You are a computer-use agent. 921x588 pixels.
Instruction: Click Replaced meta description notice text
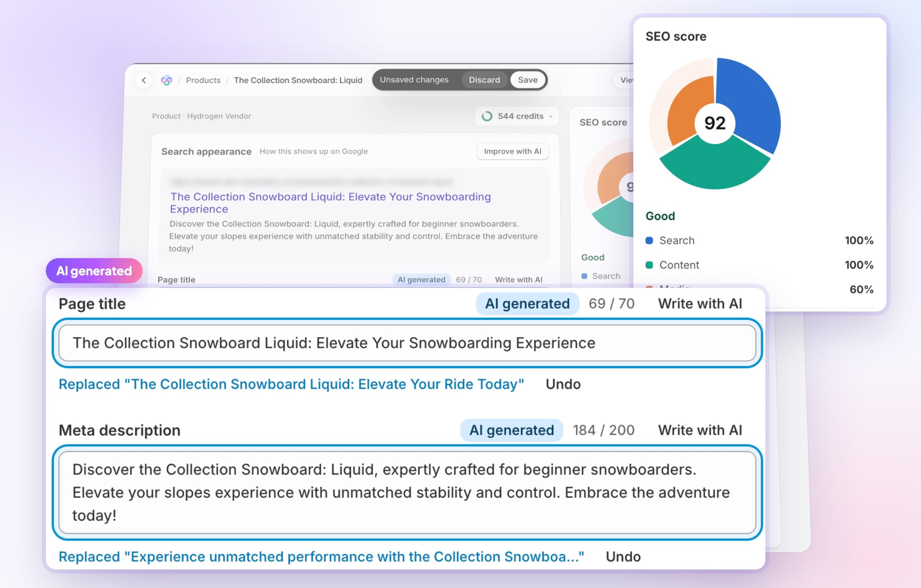(x=321, y=557)
